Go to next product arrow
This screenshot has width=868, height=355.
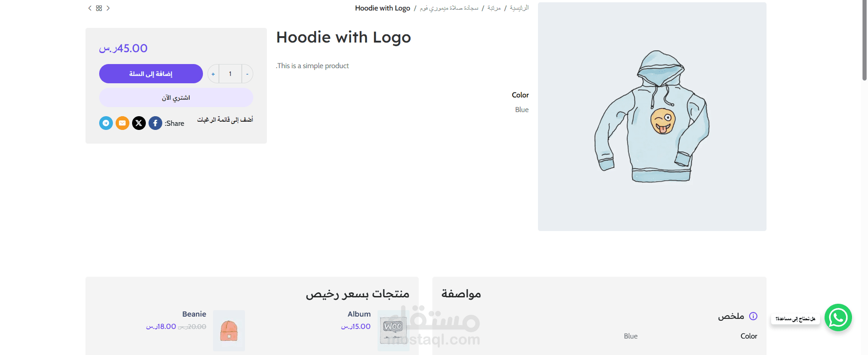pyautogui.click(x=108, y=8)
